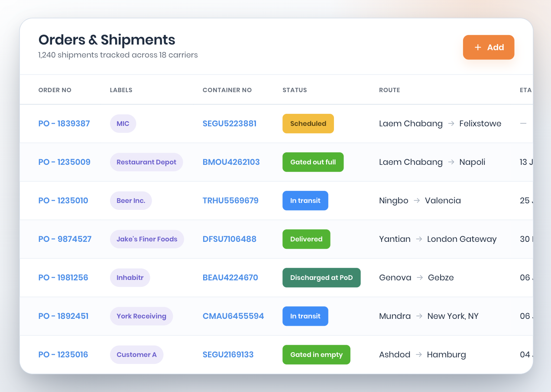551x392 pixels.
Task: Open container SEGU2169133
Action: (228, 355)
